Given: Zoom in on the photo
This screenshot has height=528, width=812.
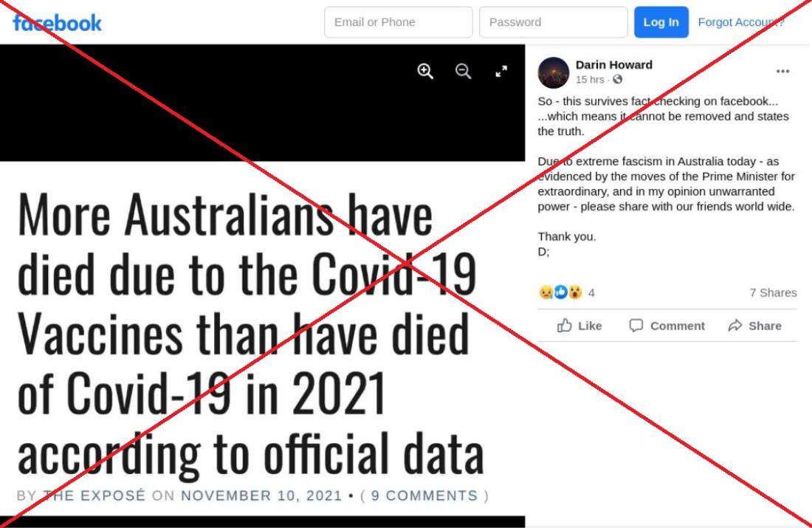Looking at the screenshot, I should coord(425,71).
